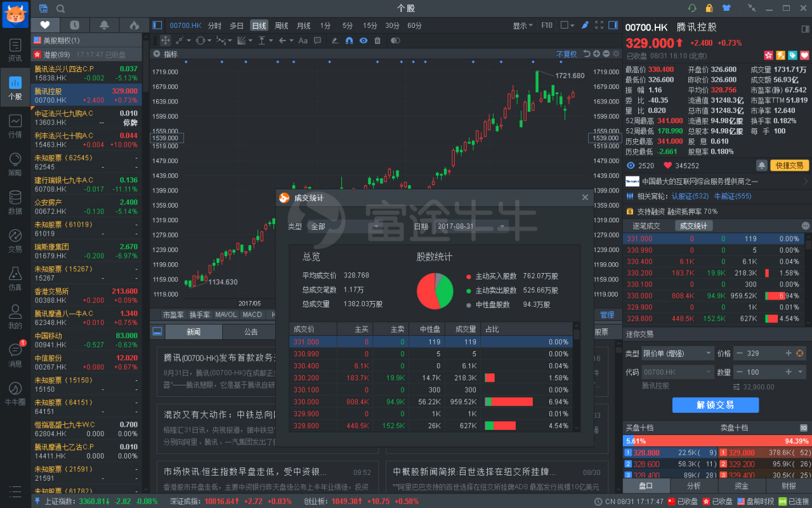Viewport: 812px width, 508px height.
Task: Select the 60分 chart period
Action: (414, 25)
